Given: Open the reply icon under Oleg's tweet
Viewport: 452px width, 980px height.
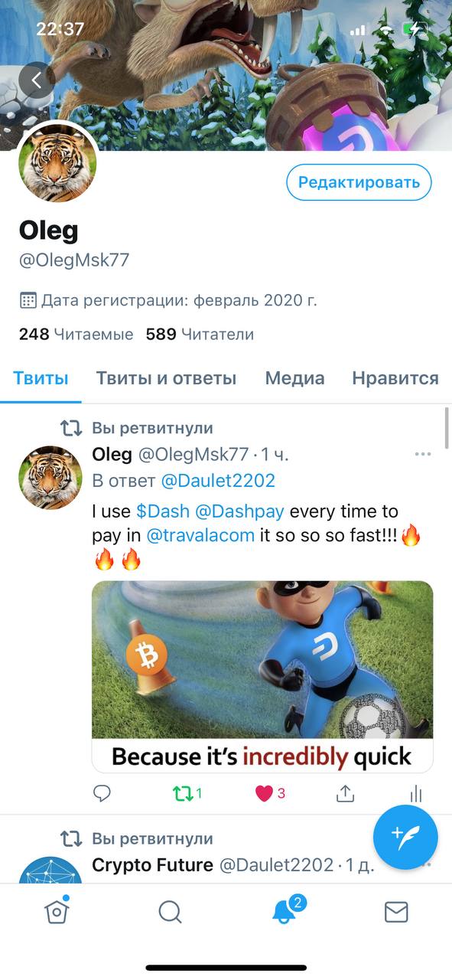Looking at the screenshot, I should click(102, 793).
